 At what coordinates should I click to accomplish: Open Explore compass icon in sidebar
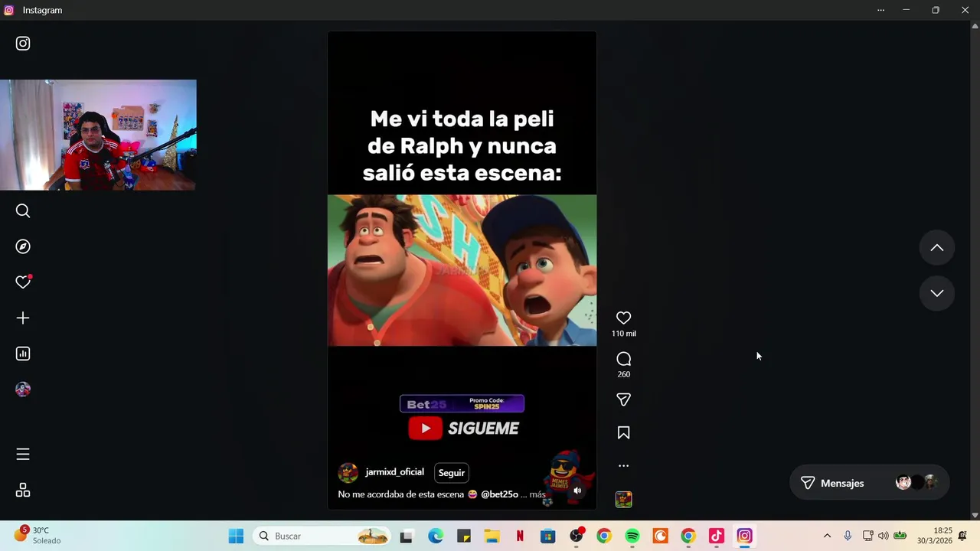click(23, 246)
